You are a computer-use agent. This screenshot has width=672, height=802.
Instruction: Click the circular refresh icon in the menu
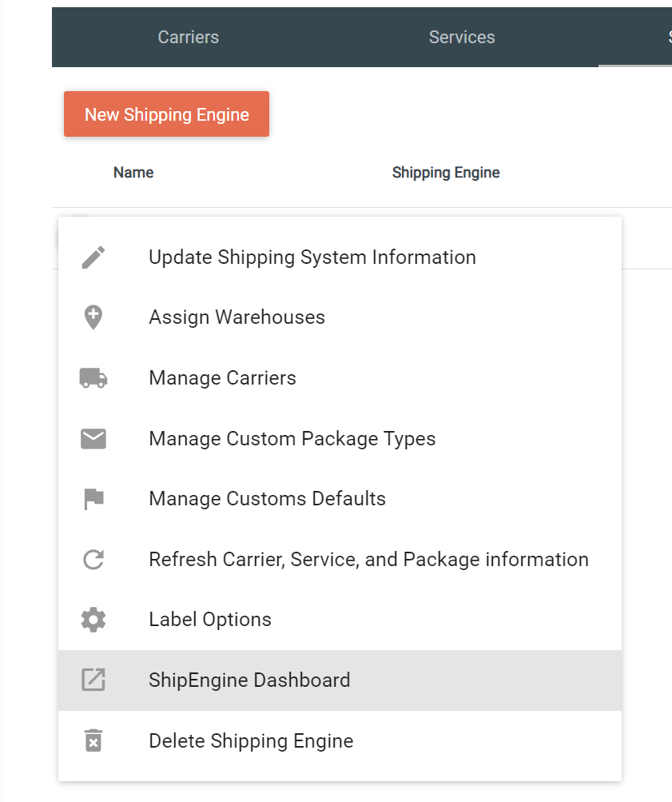[93, 559]
